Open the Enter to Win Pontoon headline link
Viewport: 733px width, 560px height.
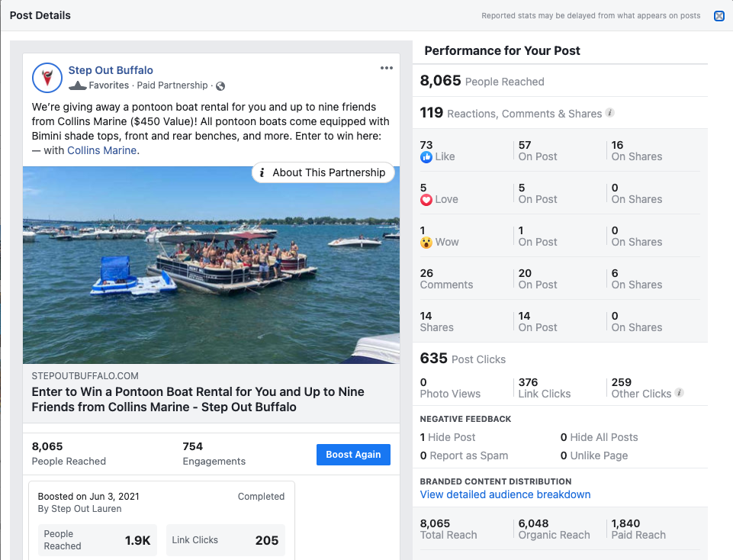pos(198,399)
